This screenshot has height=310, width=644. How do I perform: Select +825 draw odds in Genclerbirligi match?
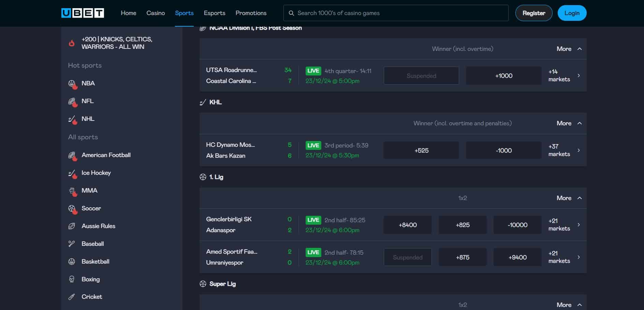pyautogui.click(x=463, y=225)
